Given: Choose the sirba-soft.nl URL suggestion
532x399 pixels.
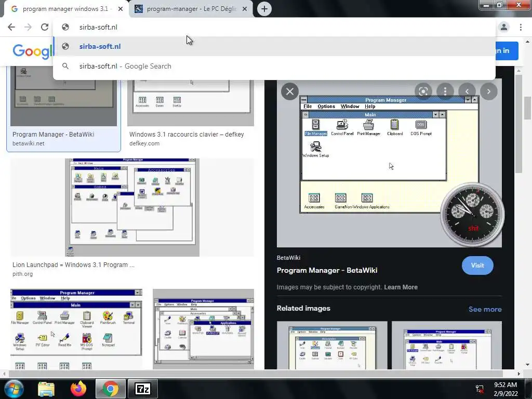Looking at the screenshot, I should [x=274, y=46].
